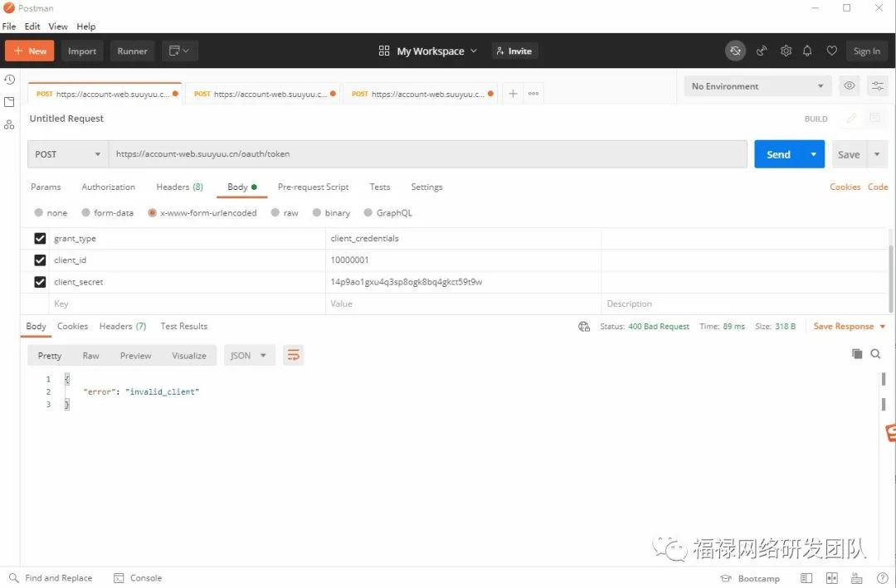The height and width of the screenshot is (588, 896).
Task: Open the Cookies link
Action: point(845,187)
